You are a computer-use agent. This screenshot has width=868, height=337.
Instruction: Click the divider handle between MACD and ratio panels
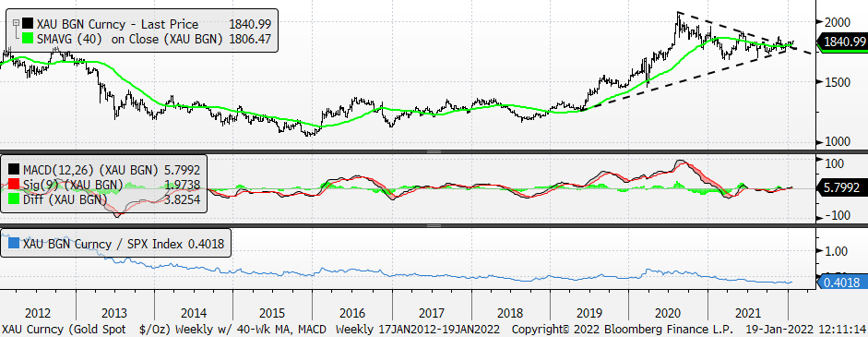[434, 225]
